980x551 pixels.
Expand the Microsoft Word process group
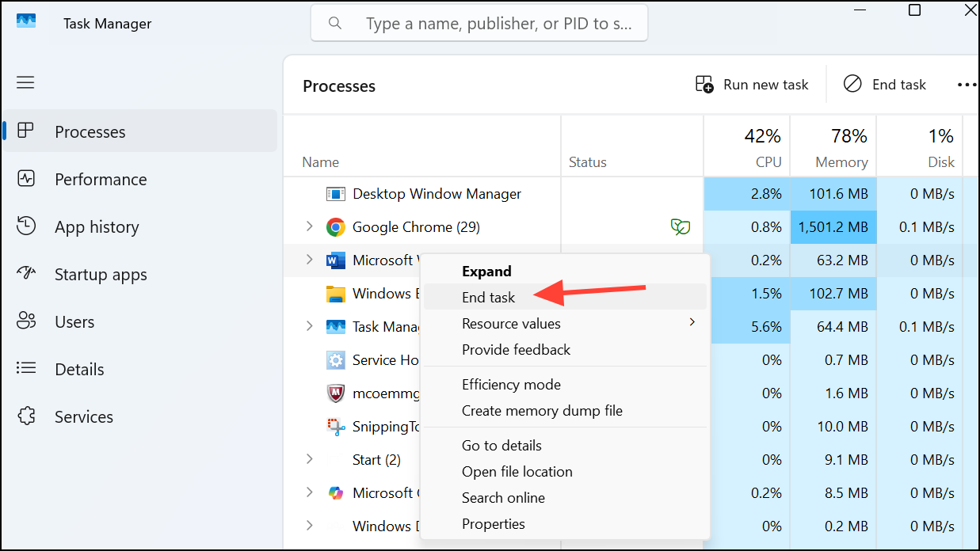tap(310, 260)
